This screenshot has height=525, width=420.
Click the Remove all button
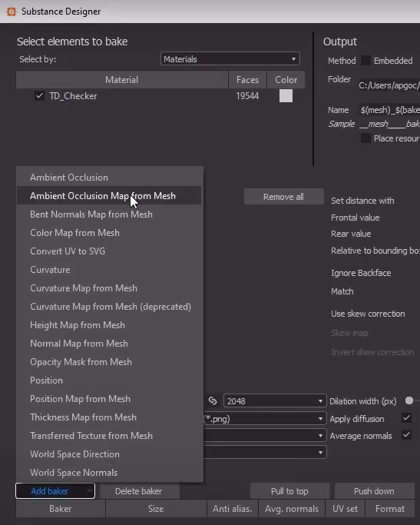[x=283, y=197]
